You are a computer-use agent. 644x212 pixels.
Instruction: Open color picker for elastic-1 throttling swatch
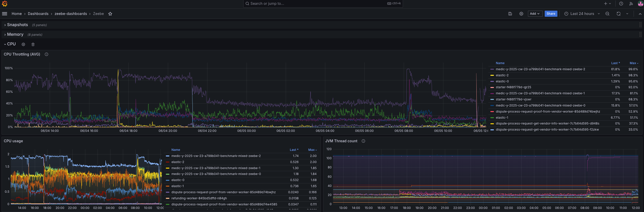492,118
